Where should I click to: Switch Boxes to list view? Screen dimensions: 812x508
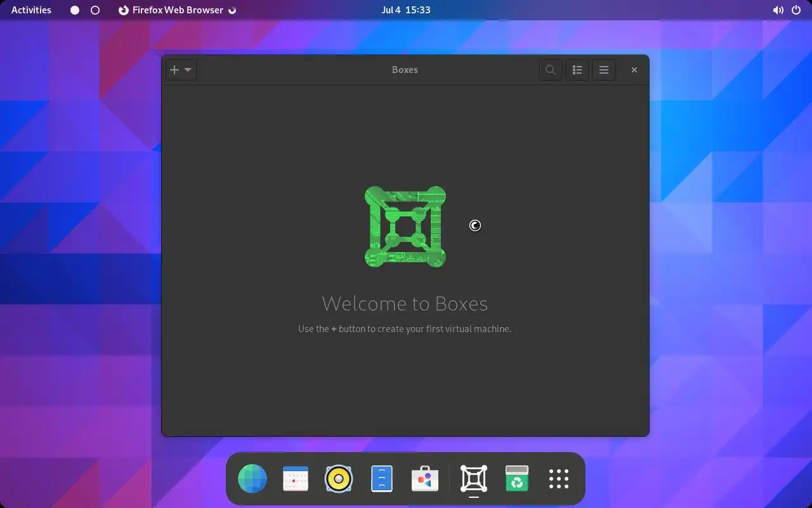point(577,70)
